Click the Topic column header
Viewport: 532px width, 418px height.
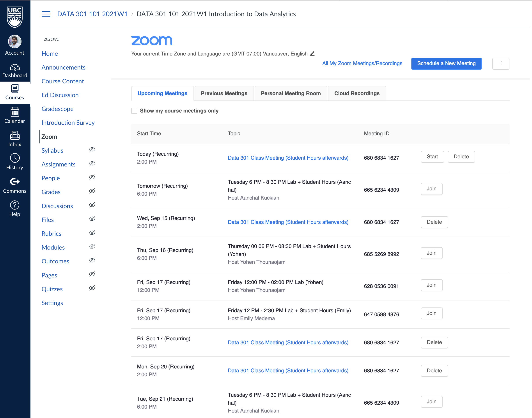pyautogui.click(x=234, y=134)
